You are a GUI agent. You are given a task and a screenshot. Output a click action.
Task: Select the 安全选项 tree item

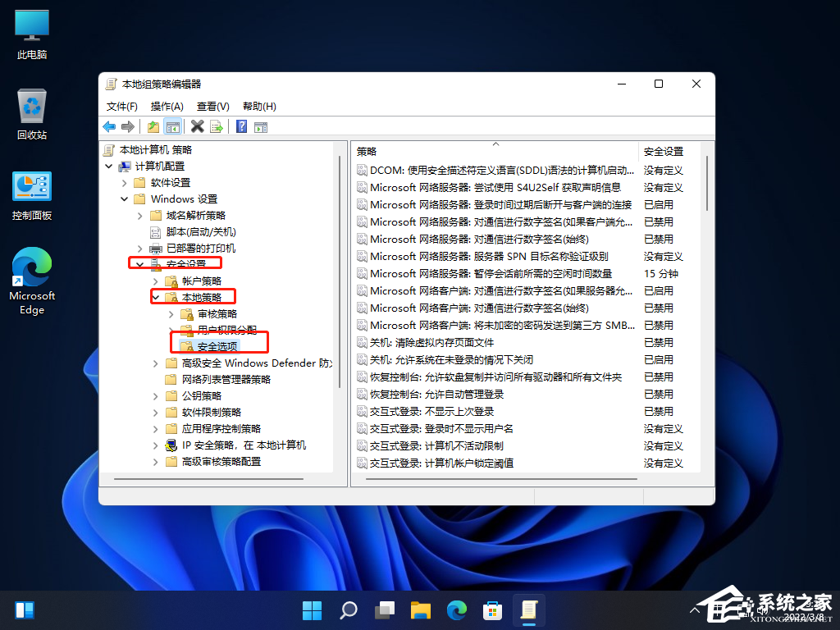coord(217,346)
